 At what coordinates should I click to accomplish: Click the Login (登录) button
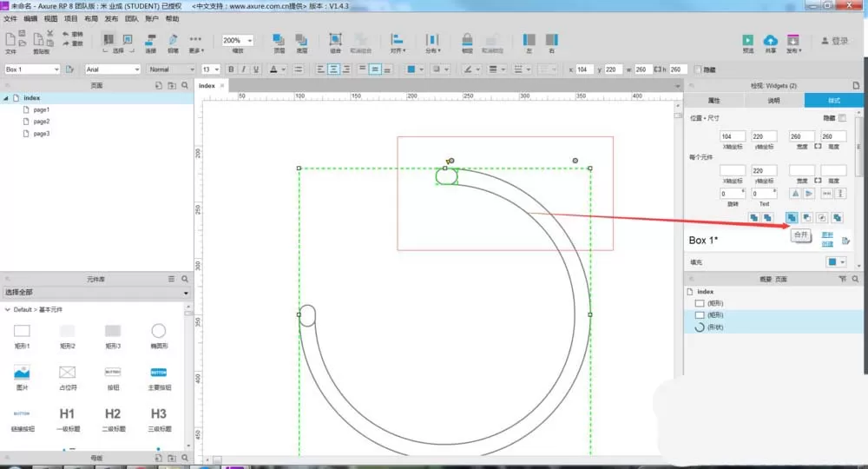(835, 41)
